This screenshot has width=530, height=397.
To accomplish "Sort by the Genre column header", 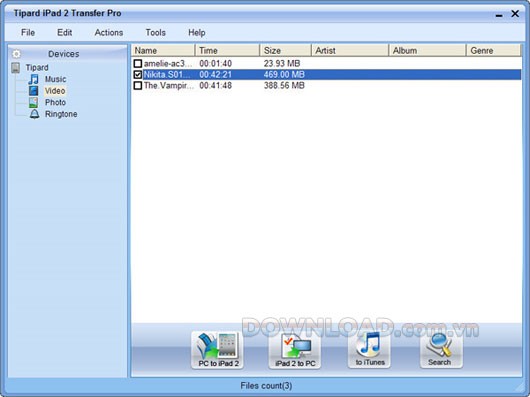I will click(493, 50).
